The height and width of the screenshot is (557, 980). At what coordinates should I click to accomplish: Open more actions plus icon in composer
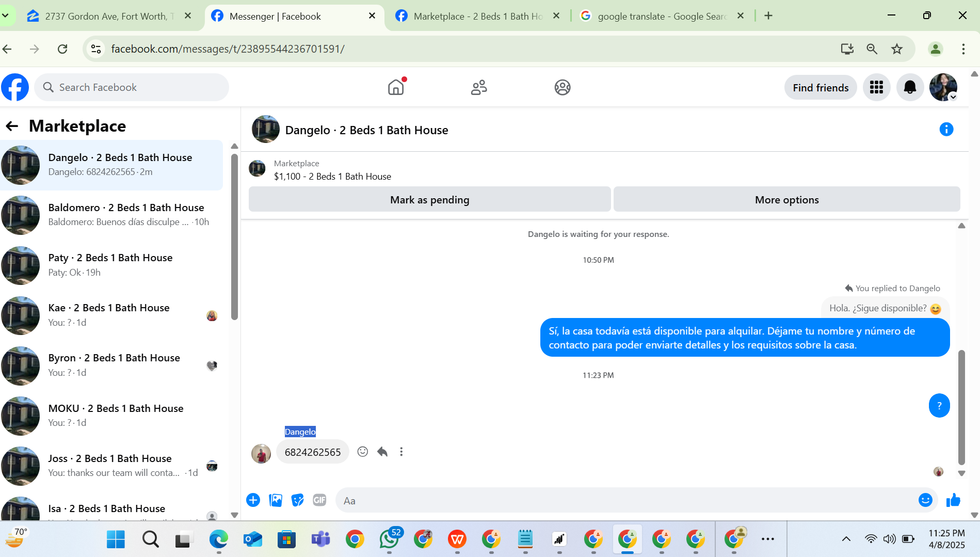point(253,500)
